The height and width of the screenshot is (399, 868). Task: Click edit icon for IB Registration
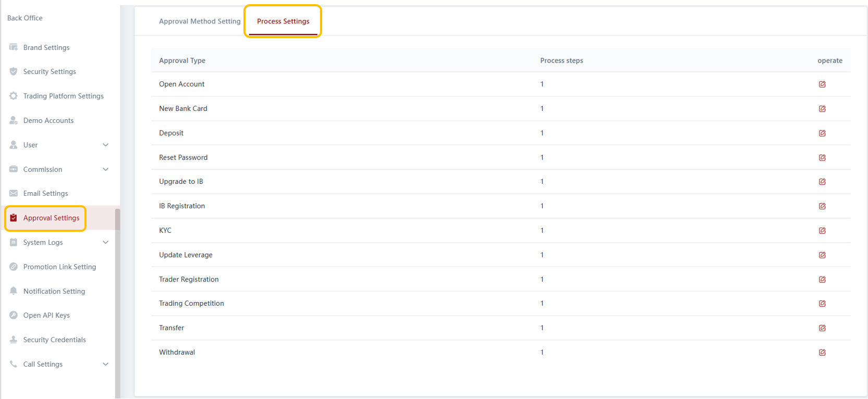[x=822, y=206]
